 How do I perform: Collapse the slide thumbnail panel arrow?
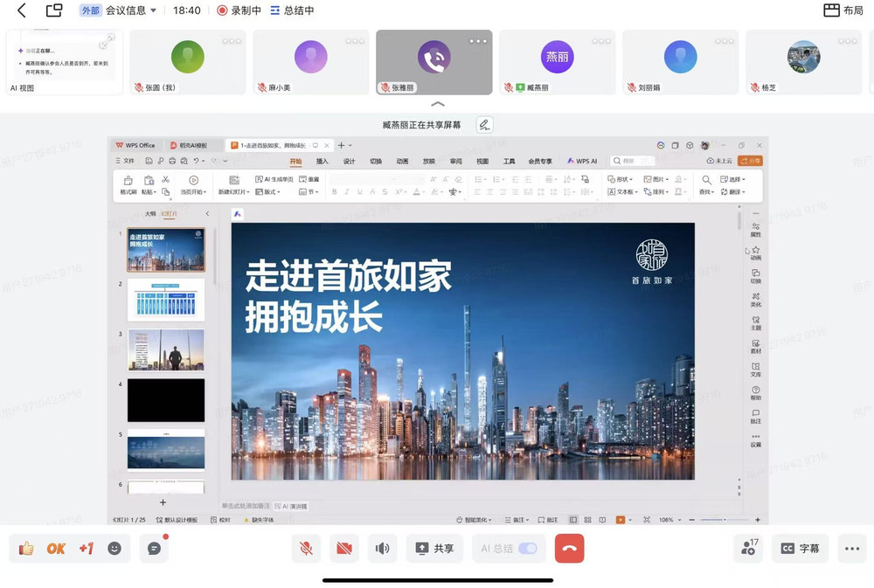pyautogui.click(x=207, y=213)
